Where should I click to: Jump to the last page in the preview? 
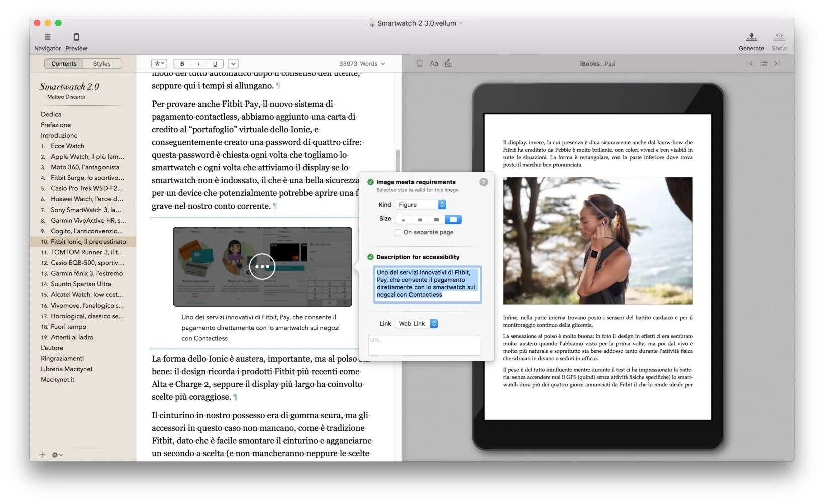point(777,63)
